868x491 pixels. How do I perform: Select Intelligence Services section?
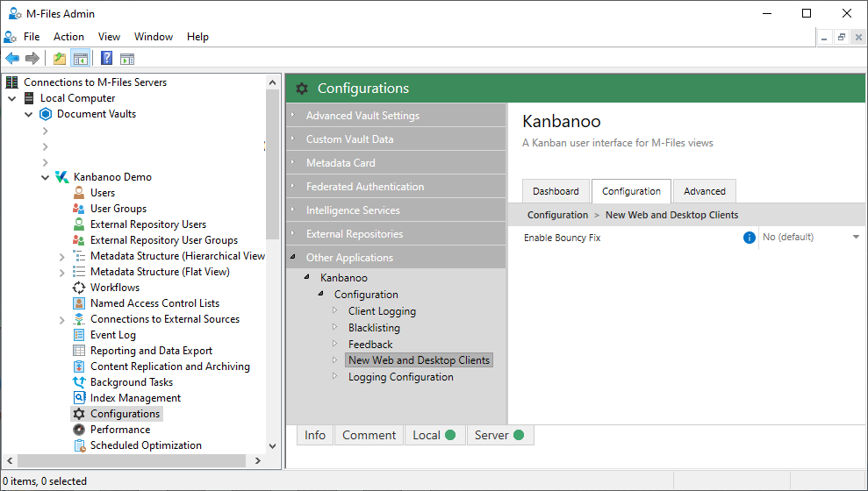(396, 210)
